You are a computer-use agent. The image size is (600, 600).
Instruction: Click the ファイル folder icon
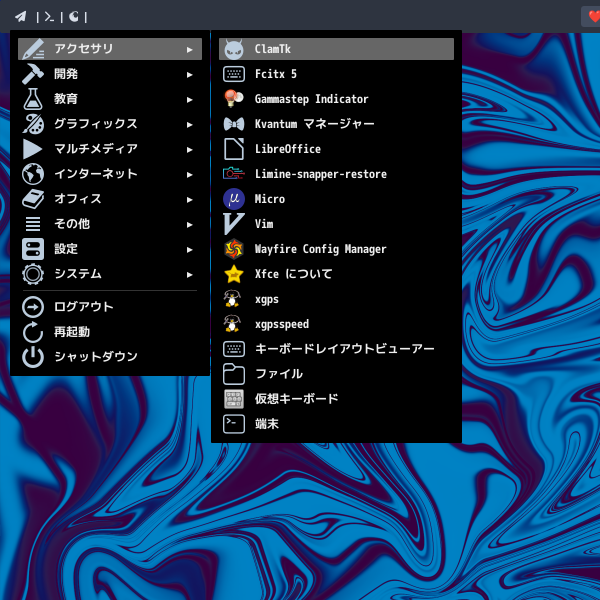point(234,374)
